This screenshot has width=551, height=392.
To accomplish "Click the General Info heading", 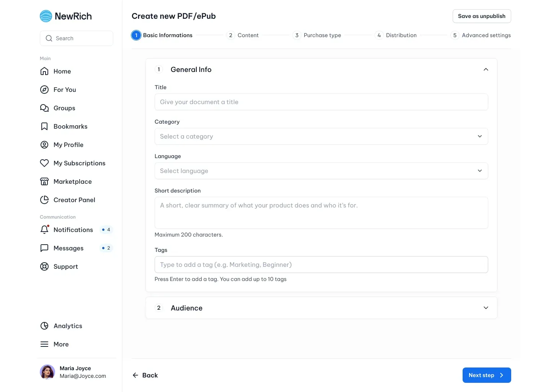I will pos(191,69).
